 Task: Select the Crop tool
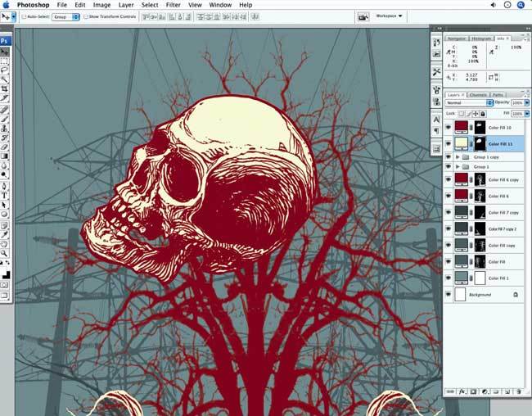click(5, 88)
